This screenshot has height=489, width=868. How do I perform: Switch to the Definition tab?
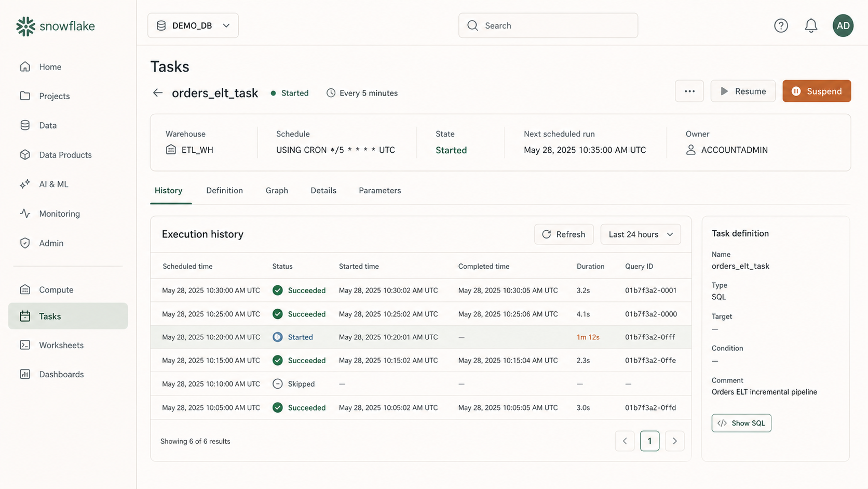click(224, 191)
